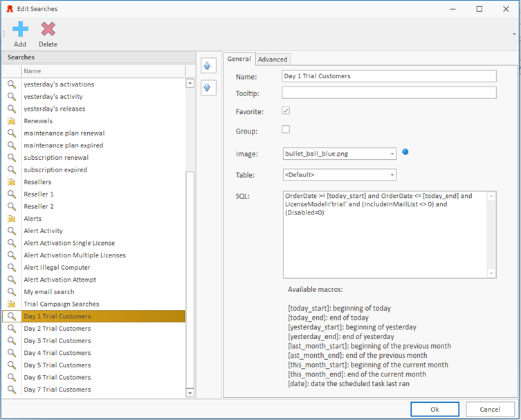Click magnifier icon beside My email search
521x420 pixels.
(x=12, y=292)
